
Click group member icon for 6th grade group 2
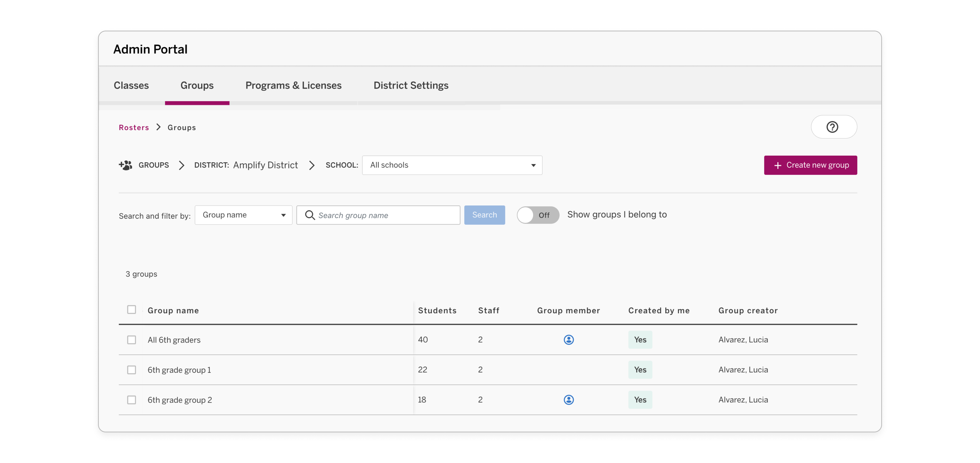568,399
